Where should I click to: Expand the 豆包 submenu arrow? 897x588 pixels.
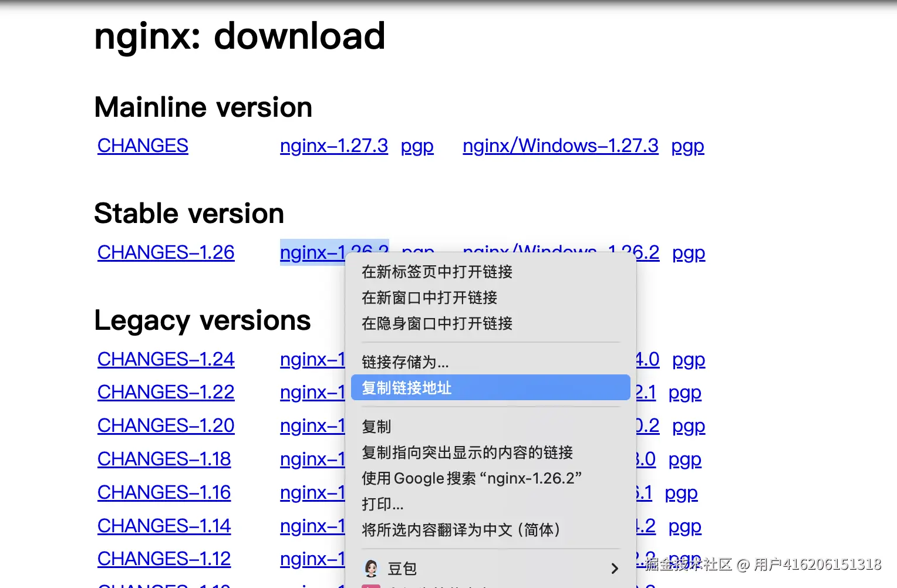tap(615, 569)
